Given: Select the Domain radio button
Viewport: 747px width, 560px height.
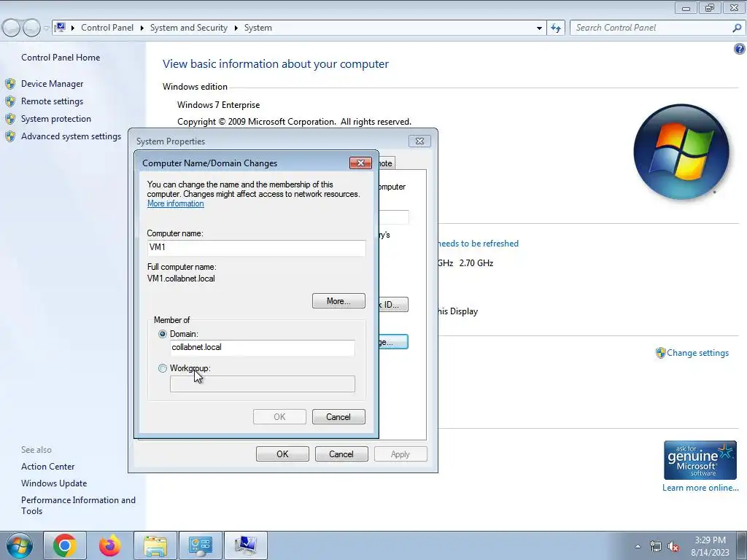Looking at the screenshot, I should click(x=163, y=334).
